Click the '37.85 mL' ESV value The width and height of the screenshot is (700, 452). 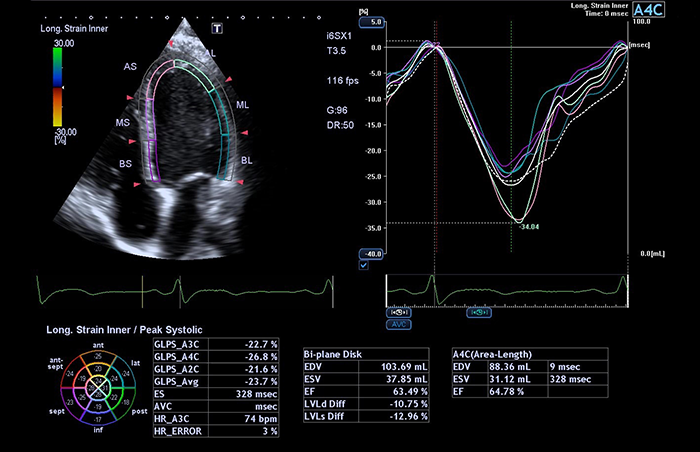point(407,379)
